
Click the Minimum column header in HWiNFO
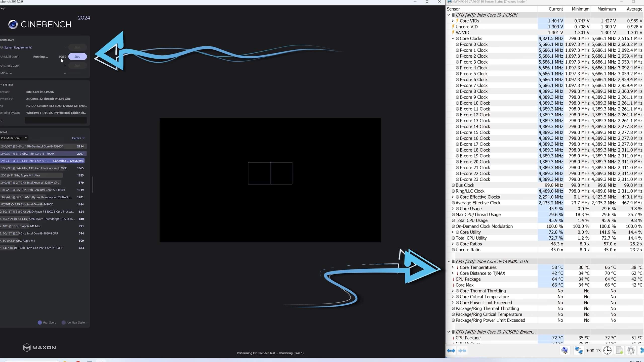pos(577,9)
